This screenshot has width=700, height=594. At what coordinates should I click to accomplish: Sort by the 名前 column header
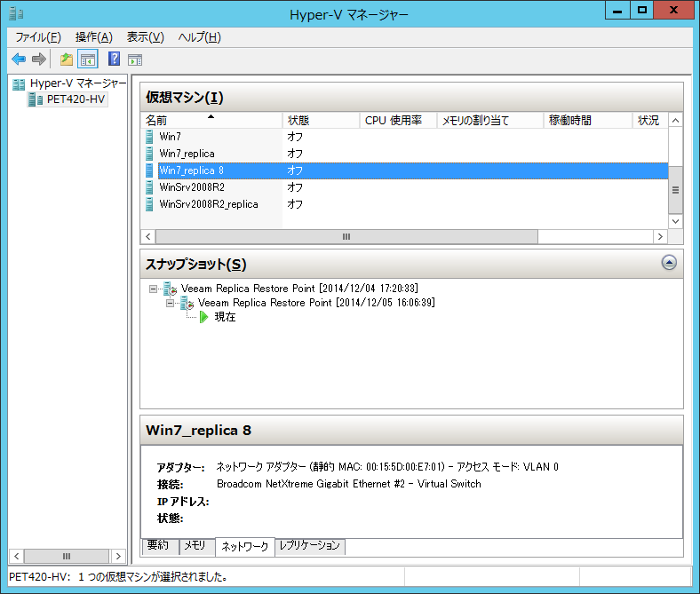click(211, 121)
